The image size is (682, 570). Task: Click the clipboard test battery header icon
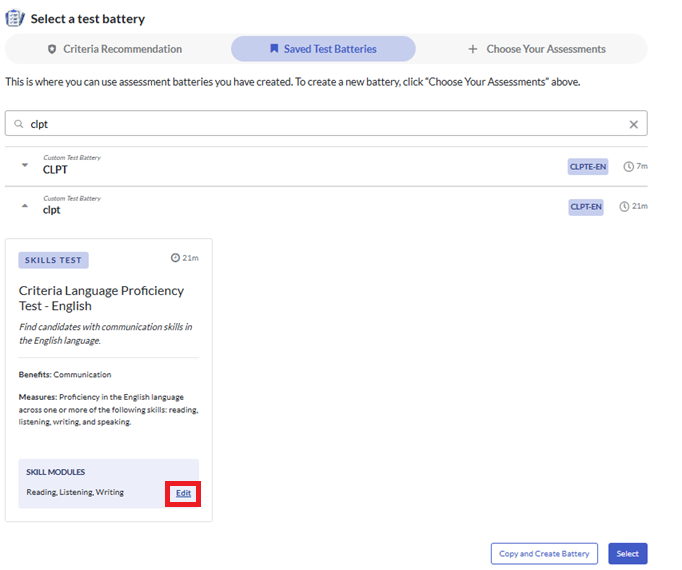15,19
